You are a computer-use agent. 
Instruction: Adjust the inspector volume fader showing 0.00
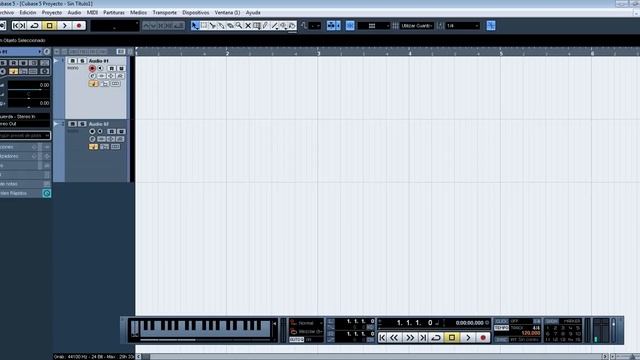point(29,85)
